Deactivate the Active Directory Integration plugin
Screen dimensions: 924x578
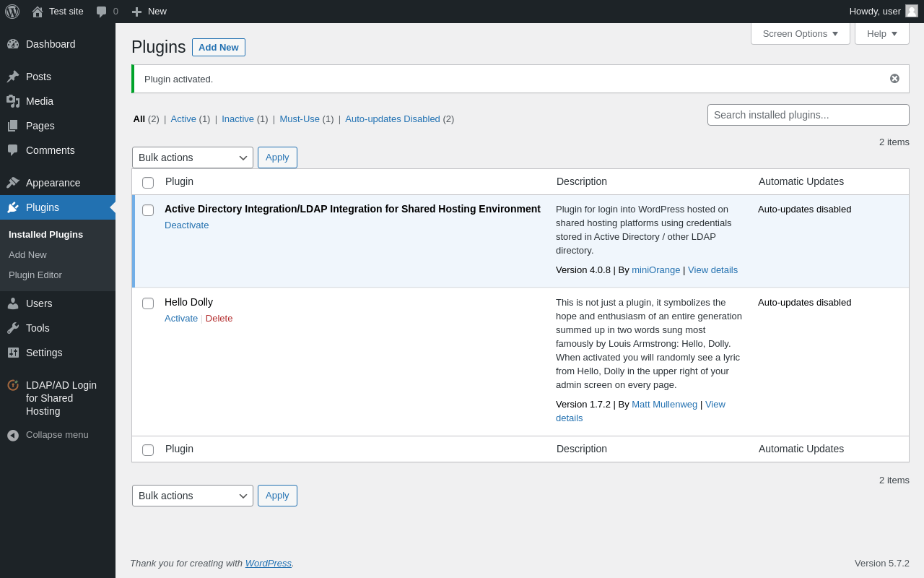[186, 225]
